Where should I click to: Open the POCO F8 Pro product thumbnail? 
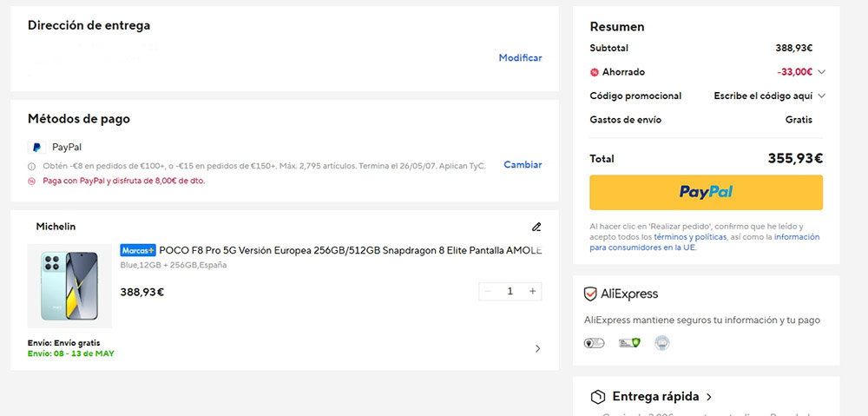click(x=69, y=286)
